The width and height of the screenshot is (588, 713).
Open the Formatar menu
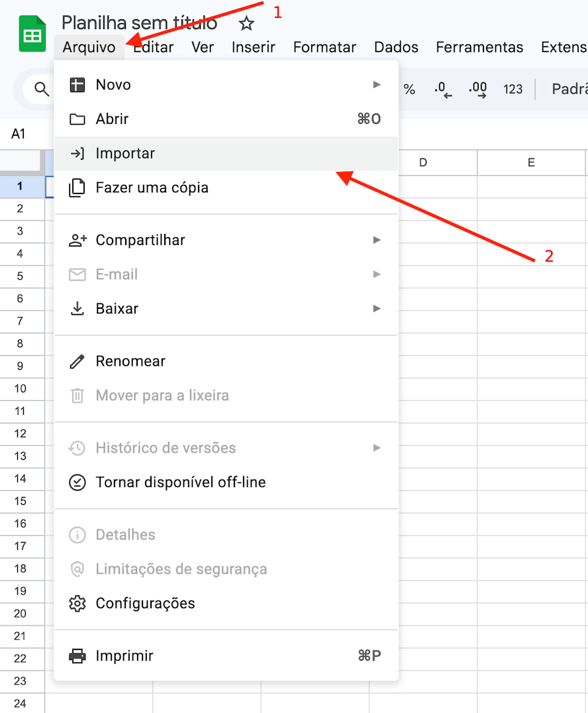324,47
